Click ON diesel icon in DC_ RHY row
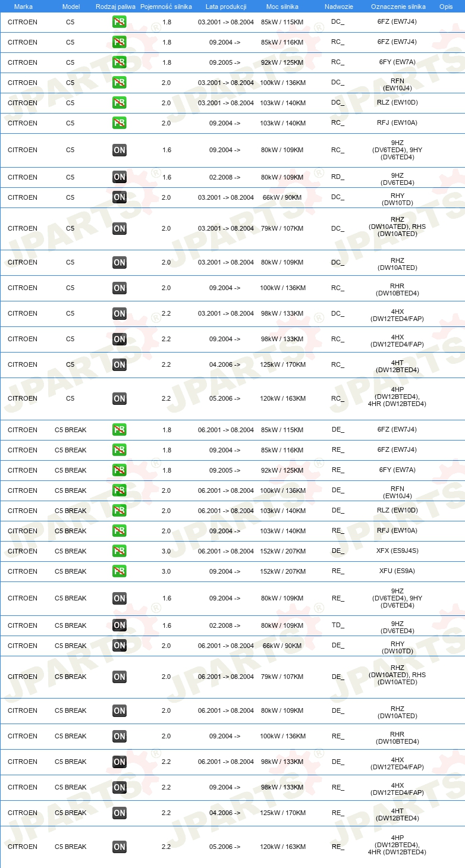 pyautogui.click(x=120, y=197)
